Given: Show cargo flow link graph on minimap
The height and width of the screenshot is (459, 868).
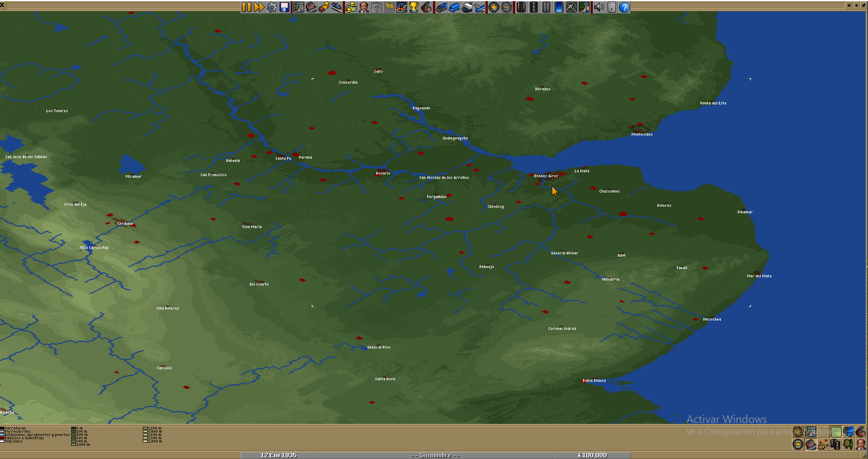Looking at the screenshot, I should 823,444.
